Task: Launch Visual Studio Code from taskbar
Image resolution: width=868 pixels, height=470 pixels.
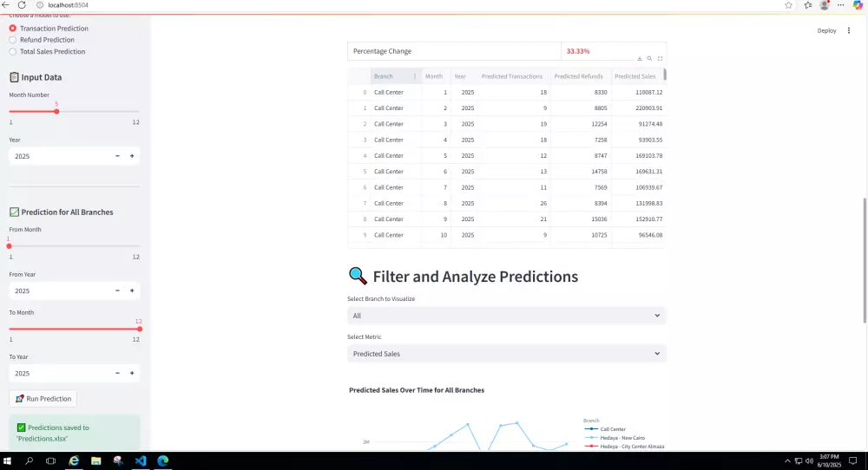Action: (x=141, y=460)
